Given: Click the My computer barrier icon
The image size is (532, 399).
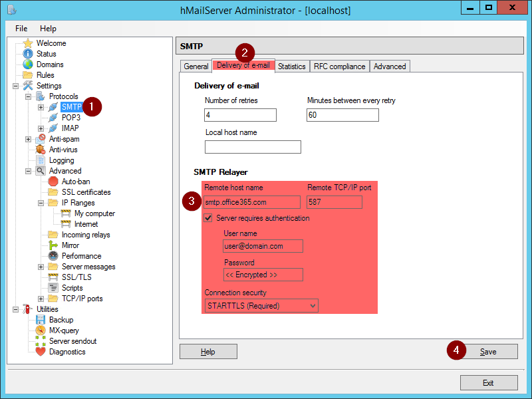Looking at the screenshot, I should pos(65,213).
